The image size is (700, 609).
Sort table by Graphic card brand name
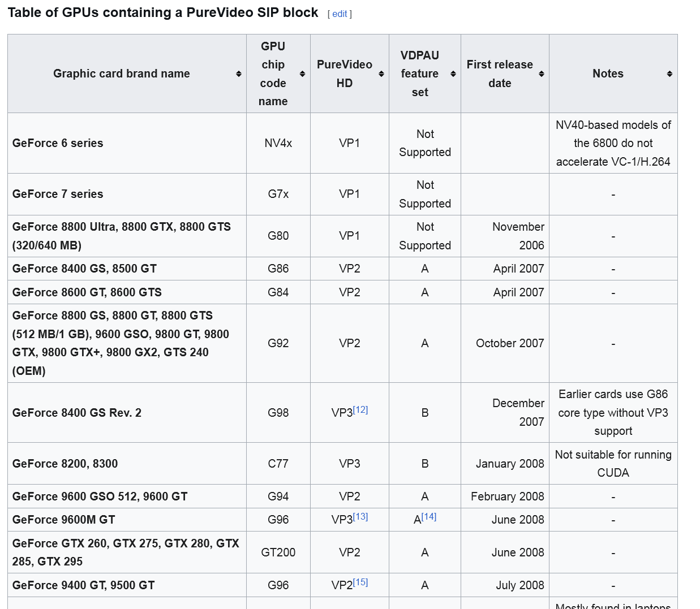click(x=239, y=74)
